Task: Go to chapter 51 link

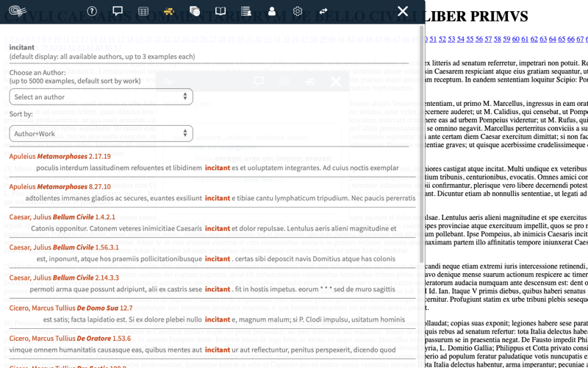Action: tap(433, 39)
